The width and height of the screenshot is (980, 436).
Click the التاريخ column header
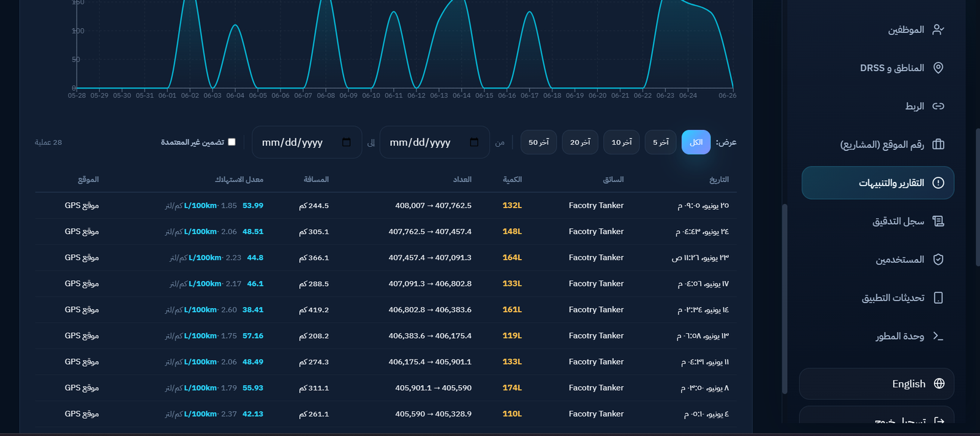pos(718,179)
